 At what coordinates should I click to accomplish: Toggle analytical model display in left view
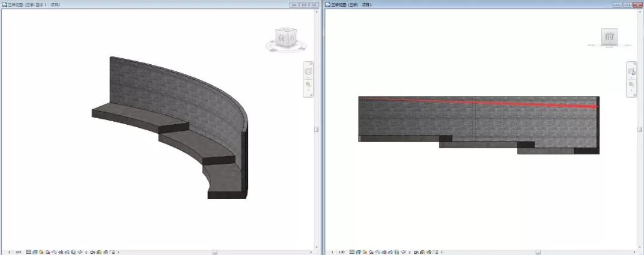[x=99, y=252]
